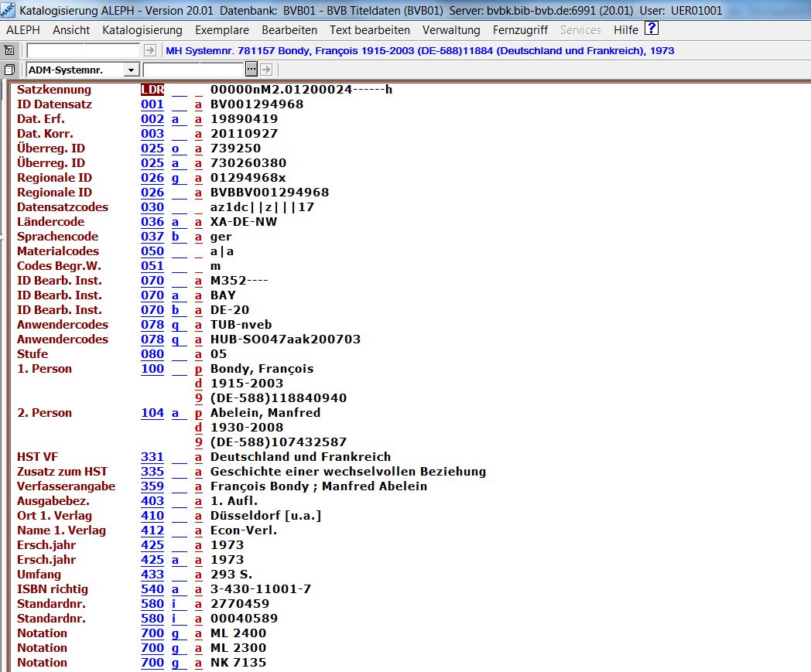
Task: Click the input field right of ADM-Systemnr. dropdown
Action: [193, 70]
